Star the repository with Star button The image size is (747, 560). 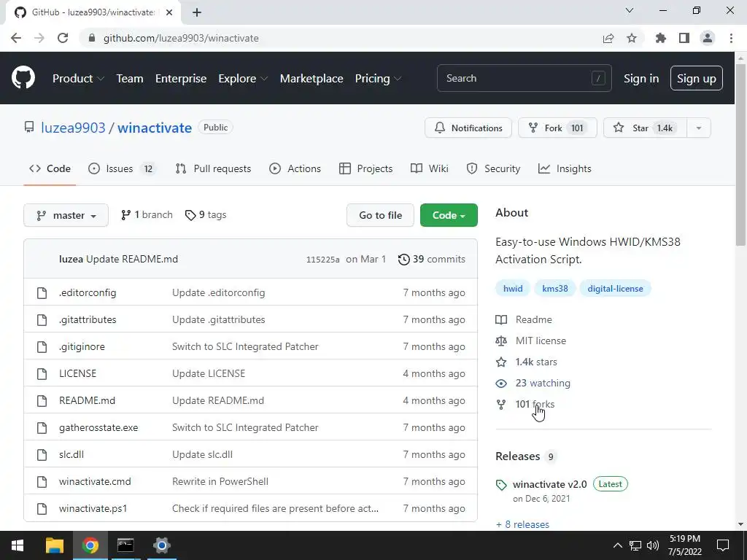[x=645, y=128]
